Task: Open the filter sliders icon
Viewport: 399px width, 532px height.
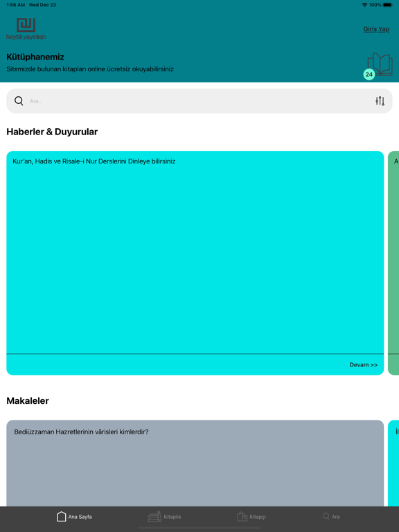Action: point(380,100)
